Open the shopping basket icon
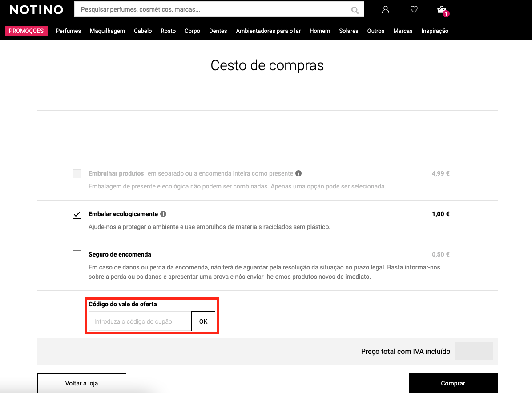Viewport: 532px width, 393px height. [x=442, y=10]
